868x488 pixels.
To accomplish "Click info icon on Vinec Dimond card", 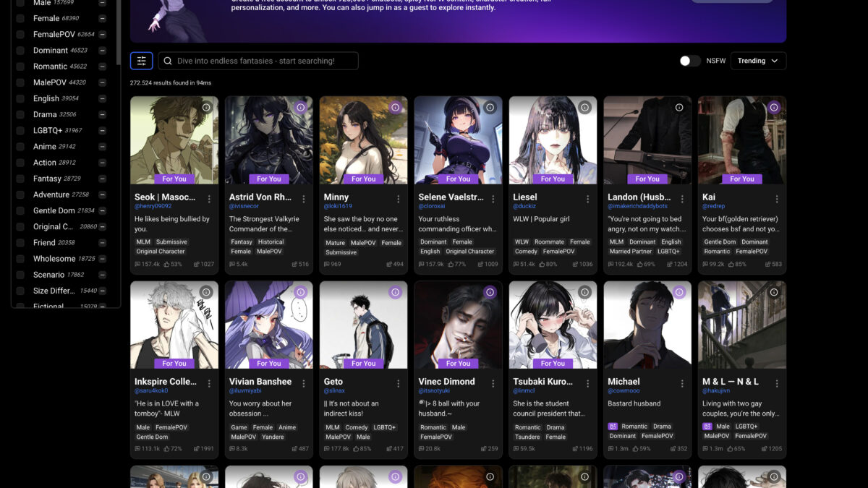I will [490, 293].
